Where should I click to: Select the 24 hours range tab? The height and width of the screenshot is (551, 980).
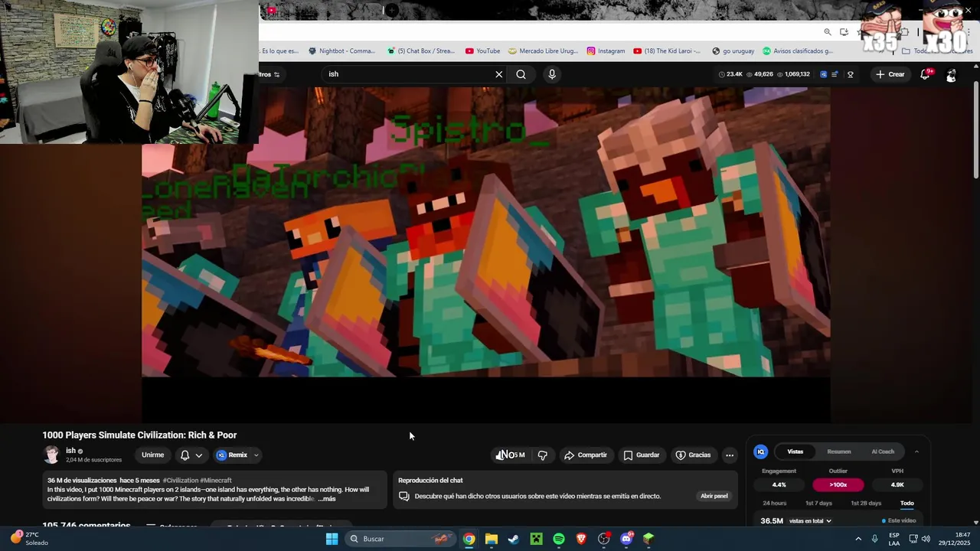point(775,504)
